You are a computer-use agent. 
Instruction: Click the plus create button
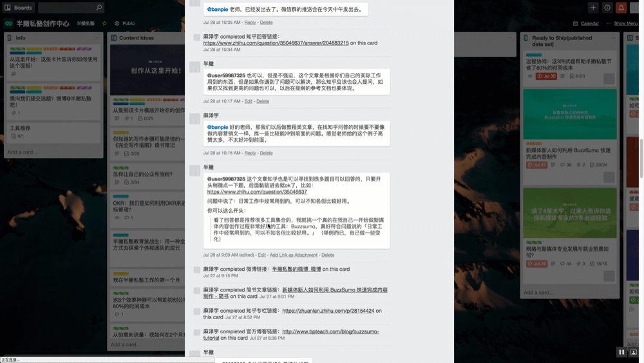(x=593, y=8)
